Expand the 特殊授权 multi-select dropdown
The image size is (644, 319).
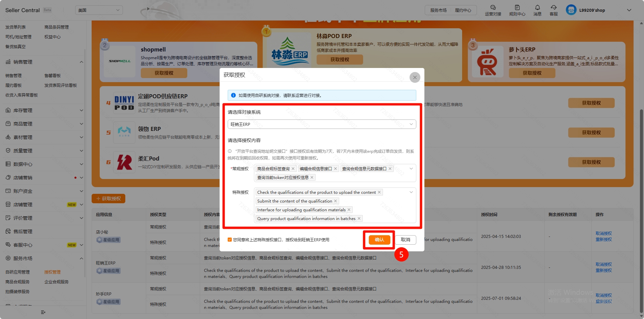point(411,192)
